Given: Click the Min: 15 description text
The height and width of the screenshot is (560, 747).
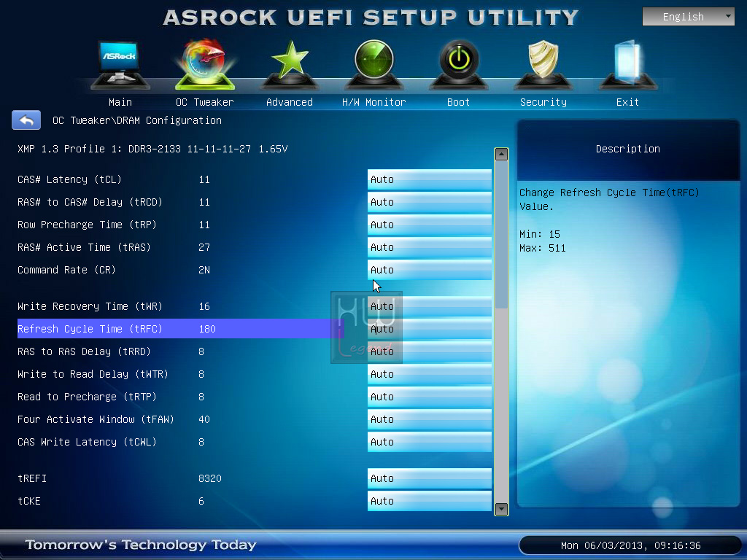Looking at the screenshot, I should (x=540, y=234).
